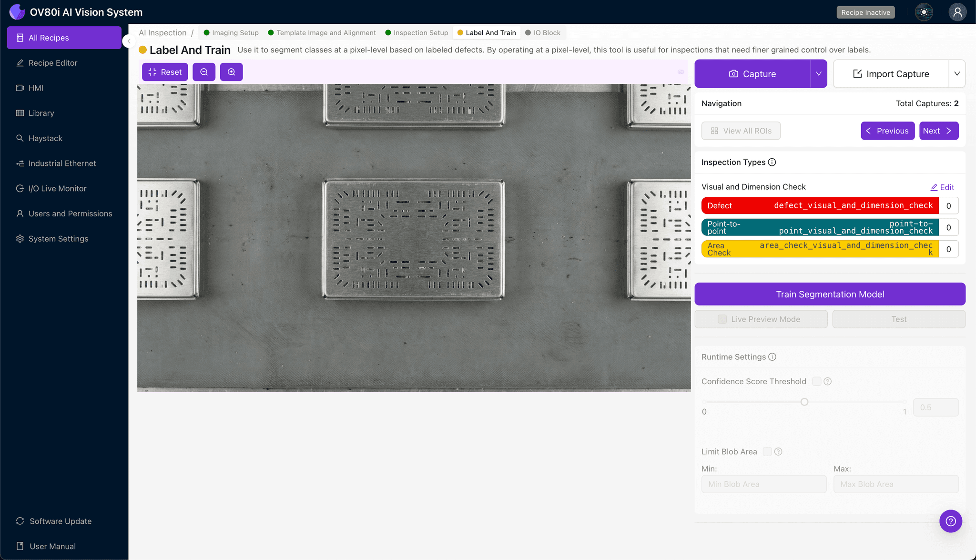Image resolution: width=976 pixels, height=560 pixels.
Task: Click the theme brightness icon in header
Action: [x=924, y=12]
